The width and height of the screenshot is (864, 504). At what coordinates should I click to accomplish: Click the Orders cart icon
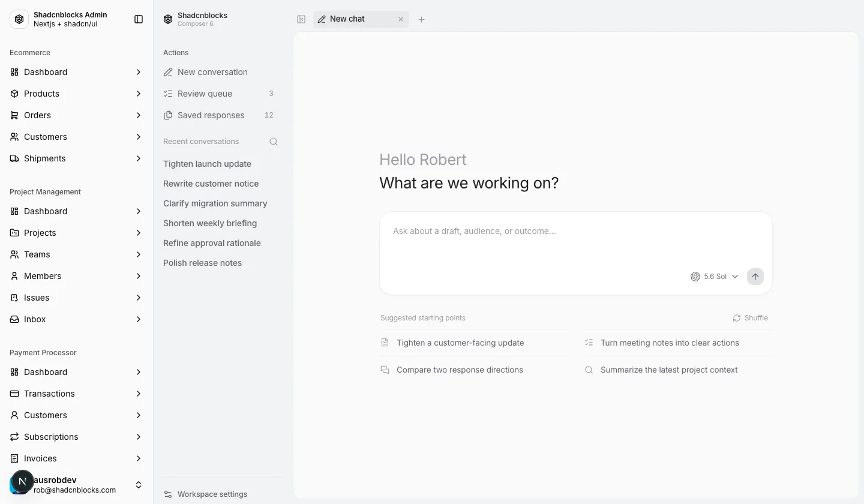(x=14, y=115)
